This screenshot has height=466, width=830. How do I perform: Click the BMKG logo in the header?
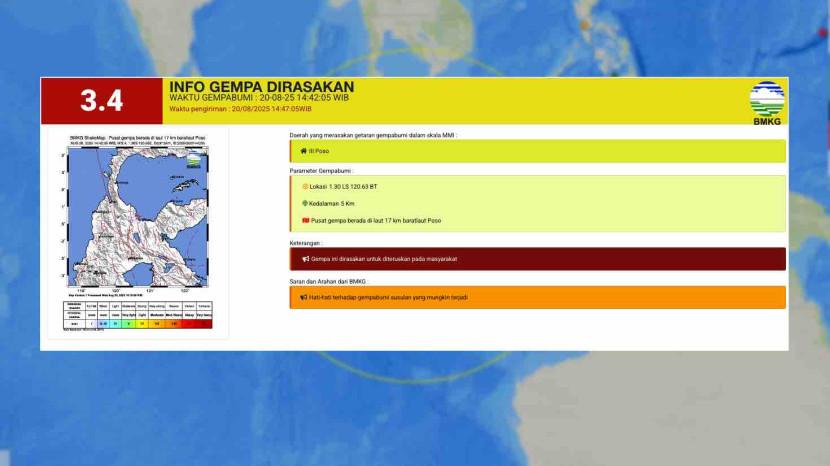(767, 102)
